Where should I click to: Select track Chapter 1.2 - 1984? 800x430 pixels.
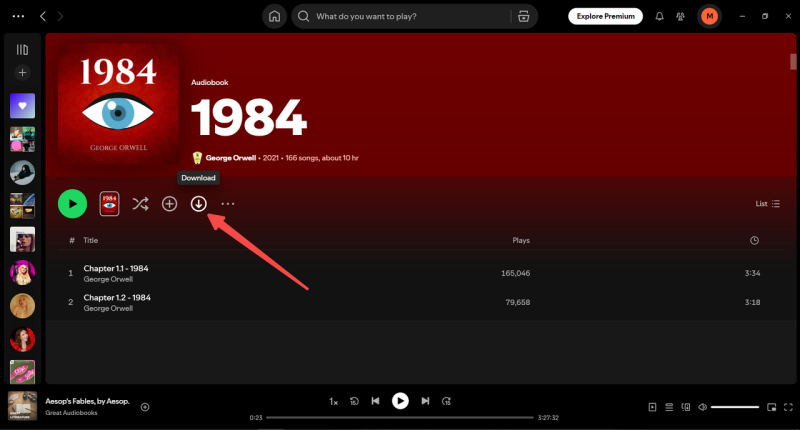point(117,297)
